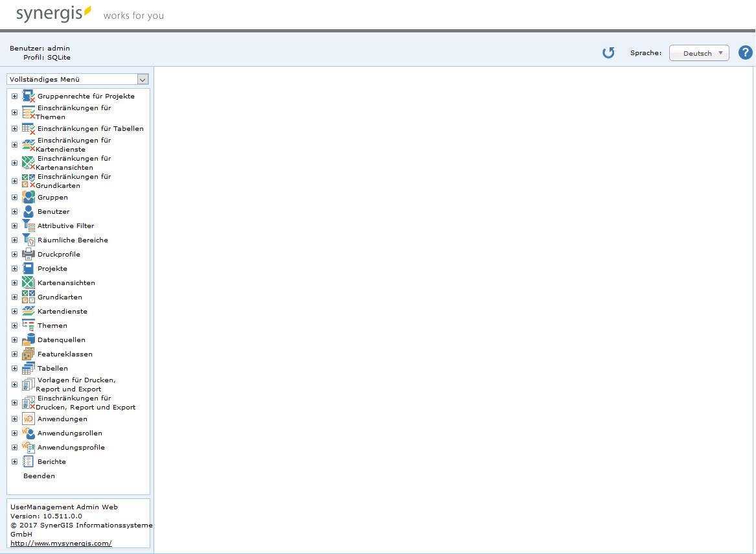Expand the Projekte tree node
The height and width of the screenshot is (554, 756).
click(x=14, y=269)
